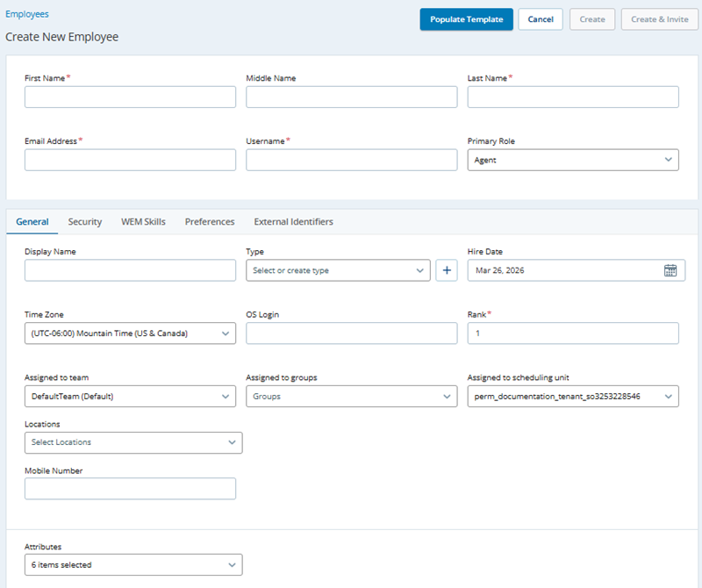The height and width of the screenshot is (588, 702).
Task: Open the WEM Skills tab
Action: pyautogui.click(x=143, y=222)
